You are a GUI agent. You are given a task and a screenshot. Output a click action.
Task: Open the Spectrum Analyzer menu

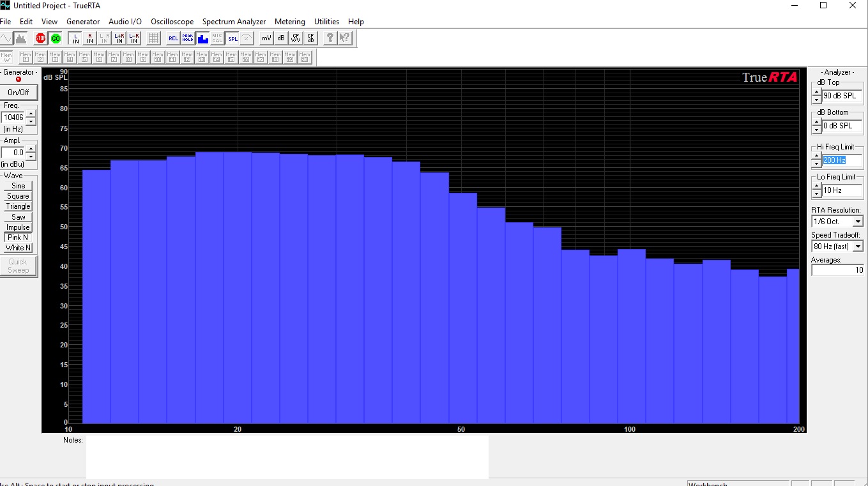(234, 22)
